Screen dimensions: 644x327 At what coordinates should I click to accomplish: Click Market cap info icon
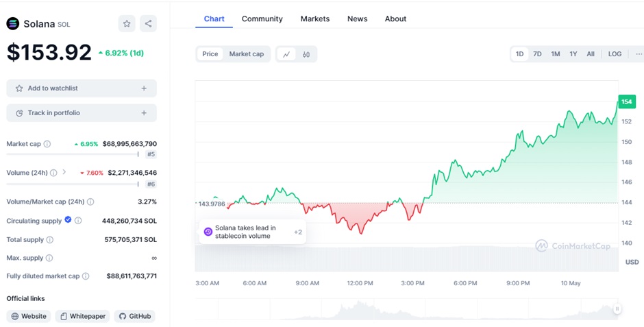(x=47, y=144)
